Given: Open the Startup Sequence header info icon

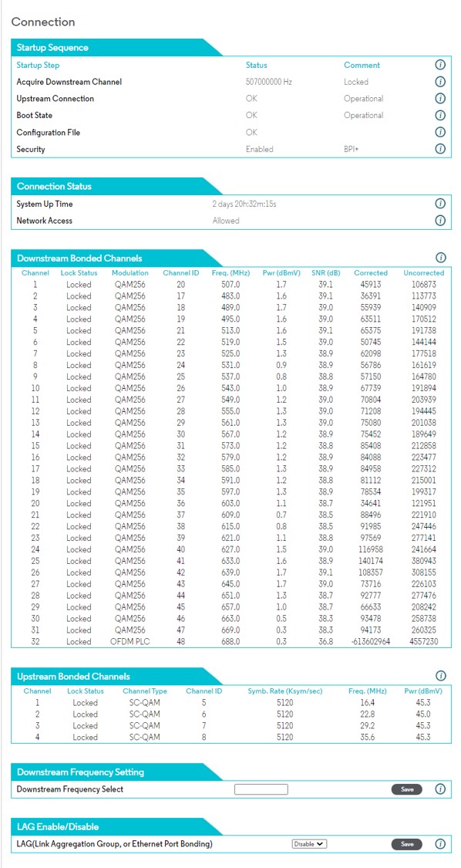Looking at the screenshot, I should tap(440, 65).
